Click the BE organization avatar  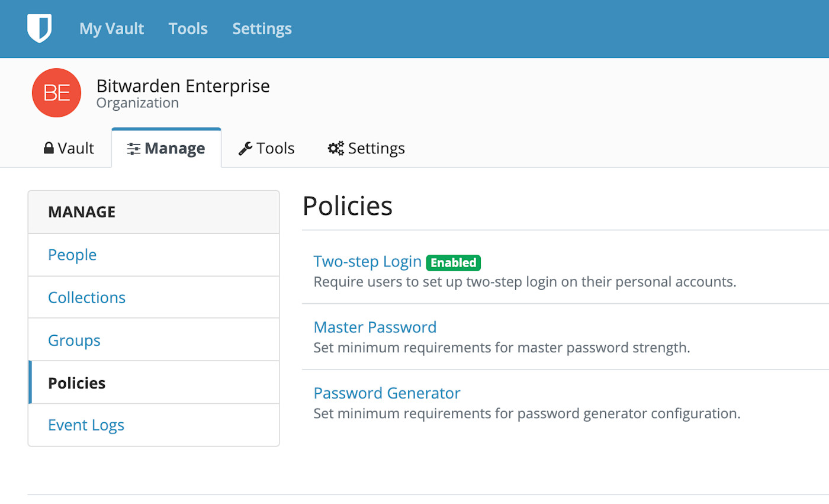click(x=56, y=92)
